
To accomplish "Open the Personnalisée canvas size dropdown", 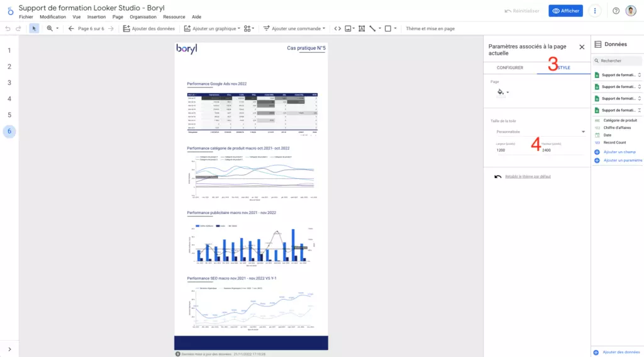I will (x=540, y=132).
